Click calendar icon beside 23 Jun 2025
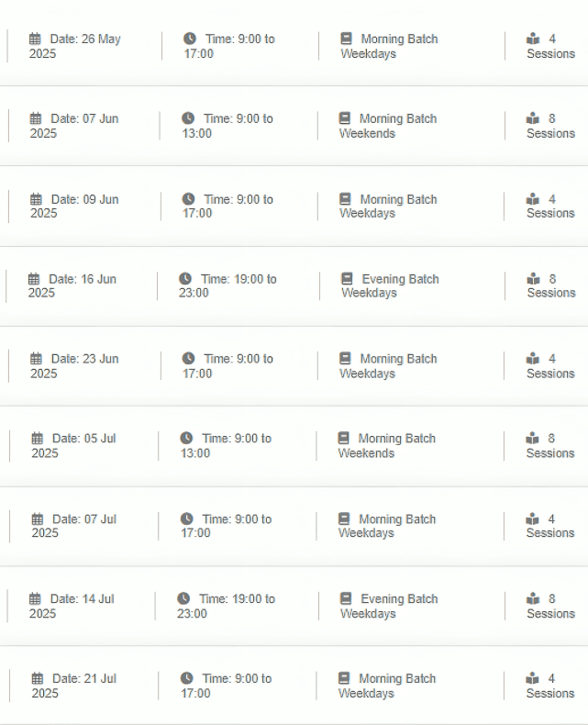The image size is (588, 725). (36, 358)
